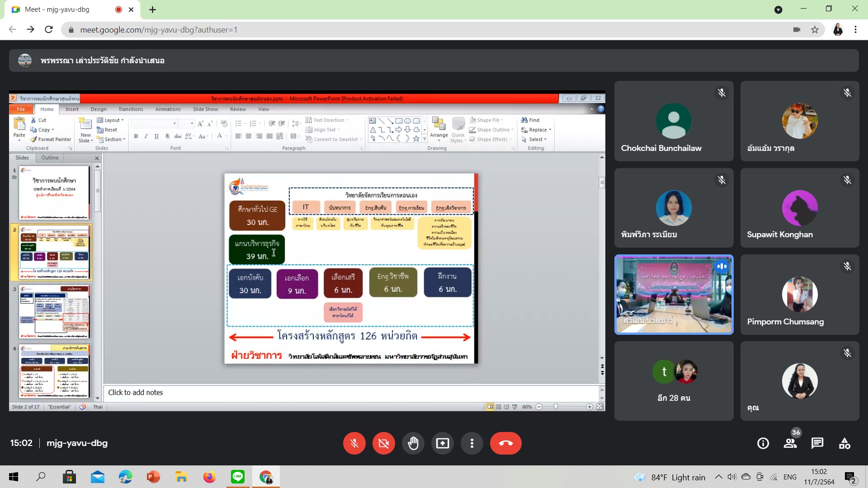Screen dimensions: 868x488
Task: Open the three-dot more options menu
Action: tap(472, 443)
